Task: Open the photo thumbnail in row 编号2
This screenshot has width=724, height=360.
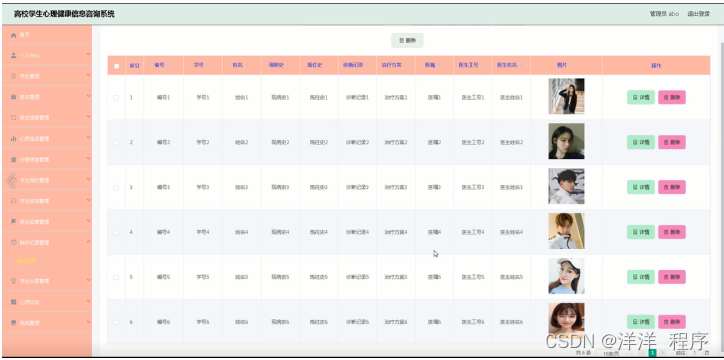Action: (566, 141)
